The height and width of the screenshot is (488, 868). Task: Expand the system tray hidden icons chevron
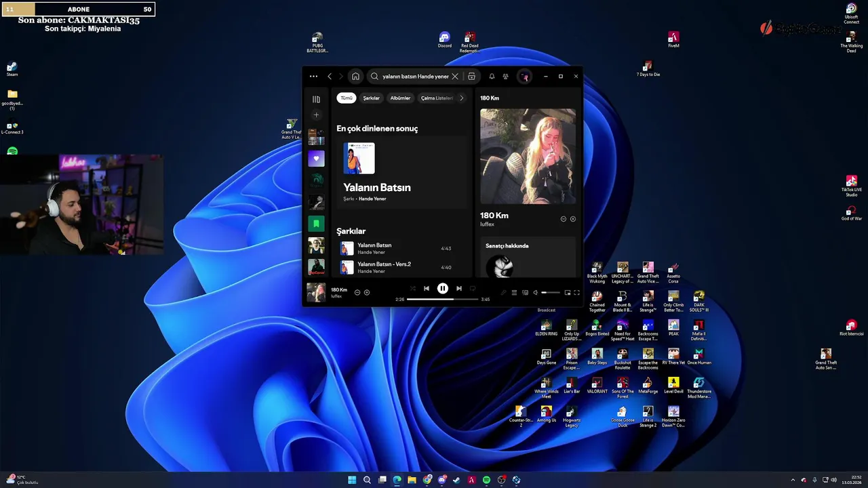click(793, 480)
